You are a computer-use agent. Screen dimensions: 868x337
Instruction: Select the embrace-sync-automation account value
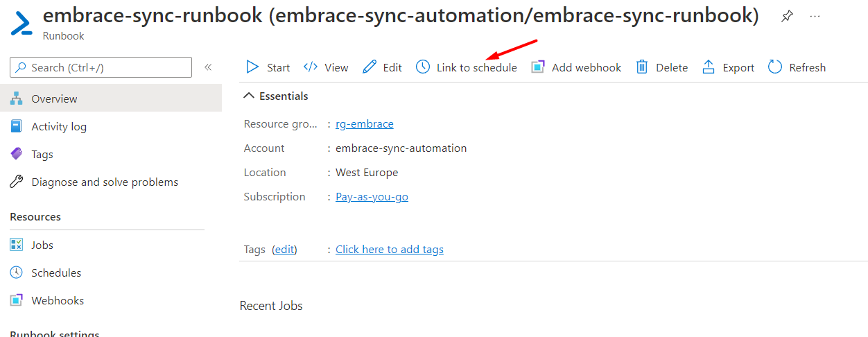coord(401,148)
